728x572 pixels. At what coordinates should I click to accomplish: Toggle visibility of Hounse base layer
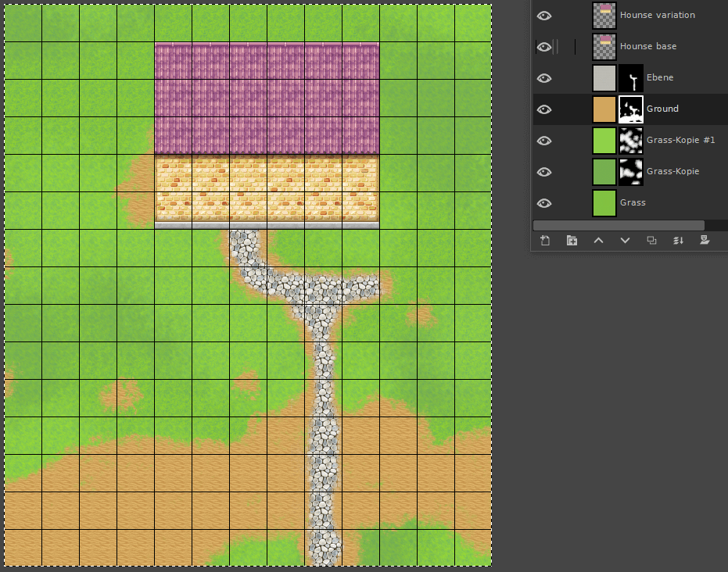pos(544,47)
